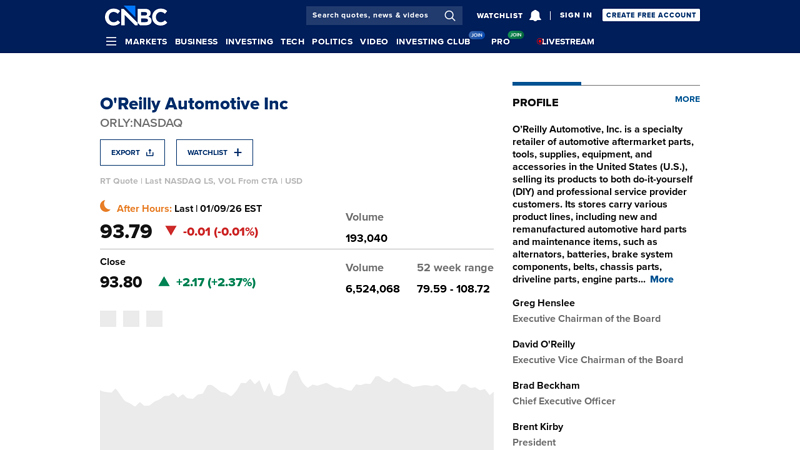This screenshot has width=800, height=450.
Task: Click Brent Kirby name
Action: click(x=538, y=427)
